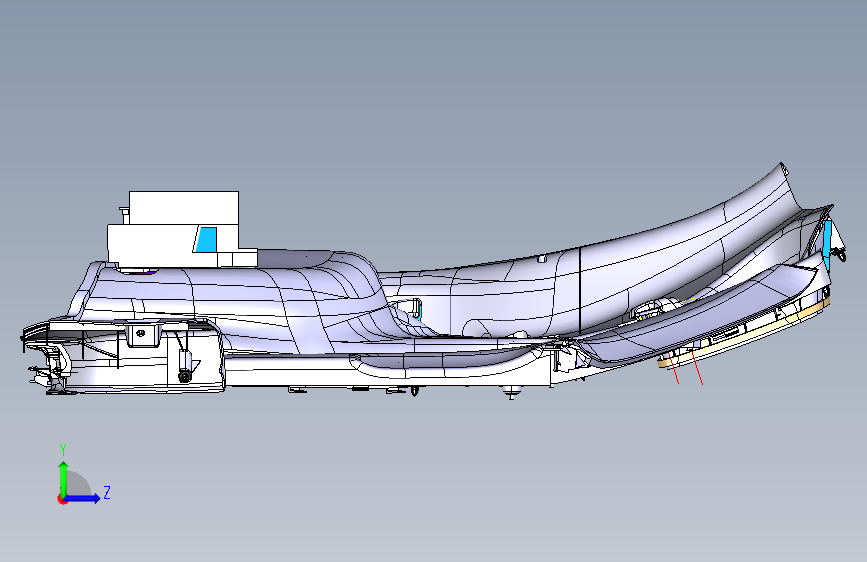Click the blue Z axis arrow of the triad
Image resolution: width=867 pixels, height=562 pixels.
pos(83,498)
